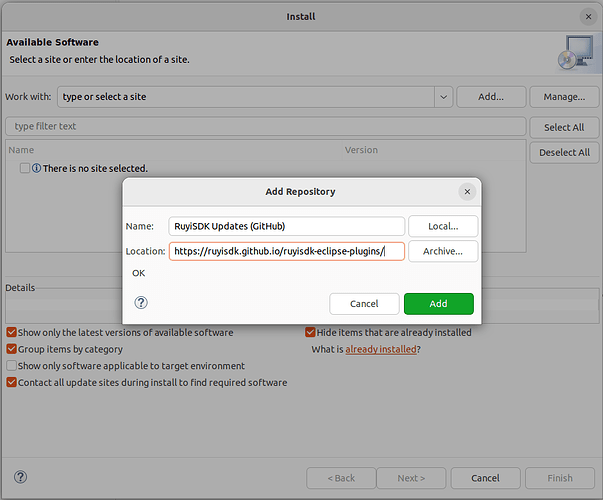
Task: Close the Install window
Action: (588, 17)
